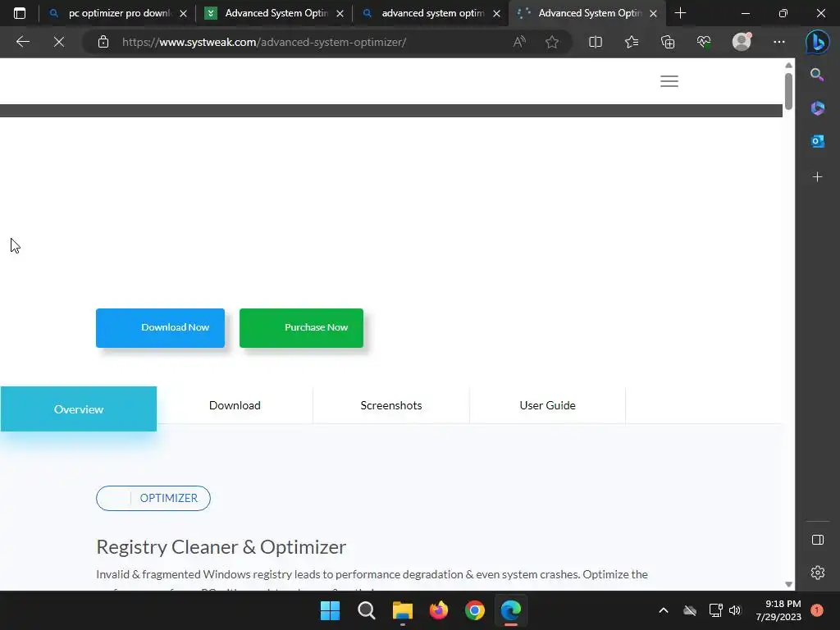Viewport: 840px width, 630px height.
Task: Select the Overview page tab
Action: [79, 409]
